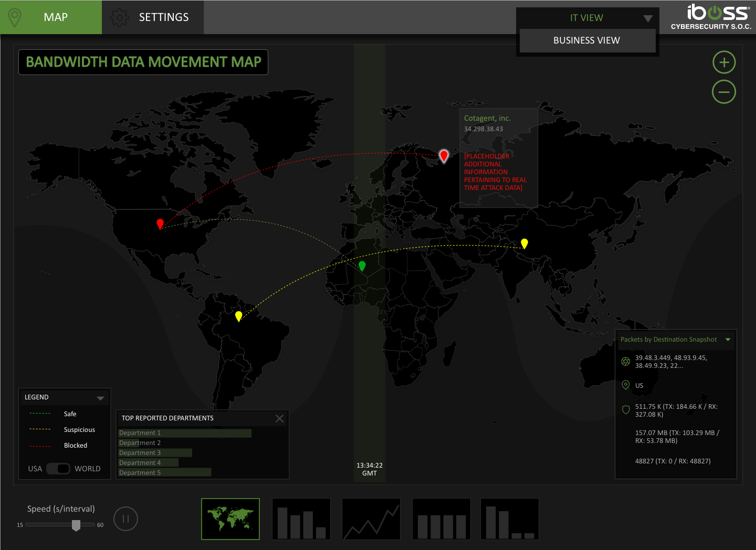Viewport: 756px width, 550px height.
Task: Click the yellow pin in South America
Action: pyautogui.click(x=239, y=316)
